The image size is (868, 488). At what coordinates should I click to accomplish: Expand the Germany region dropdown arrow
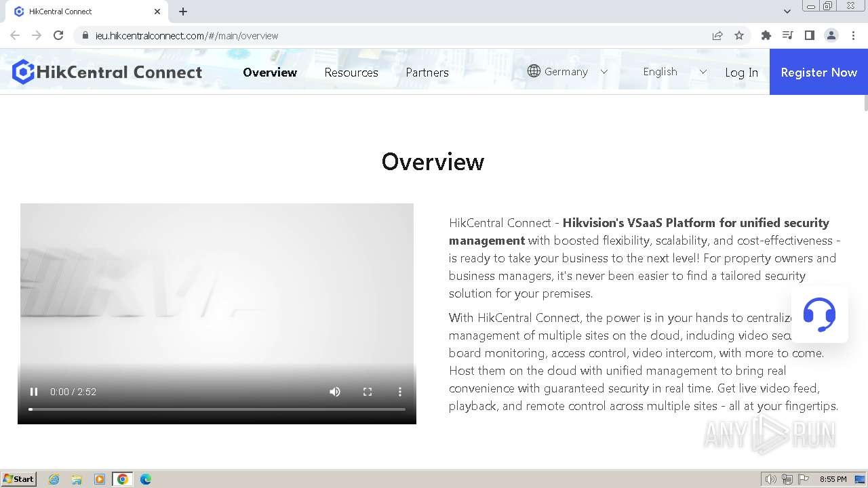[x=604, y=72]
